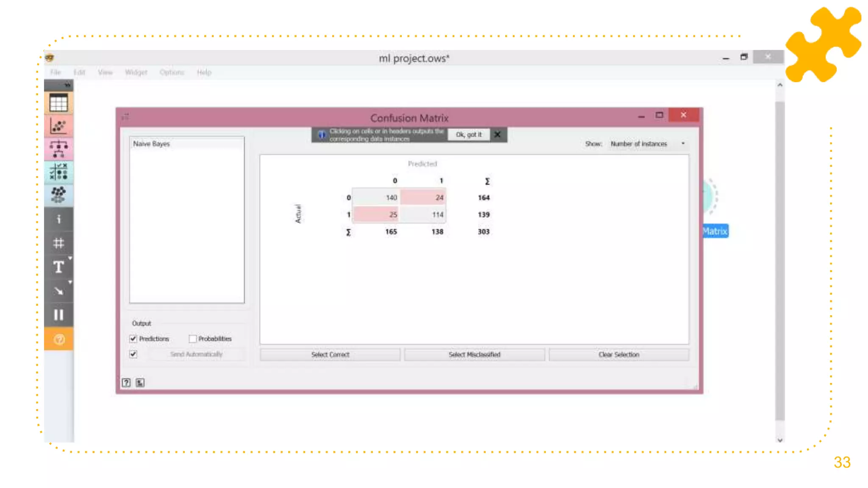Click the info 'i' toolbar icon
The height and width of the screenshot is (488, 868).
click(58, 219)
